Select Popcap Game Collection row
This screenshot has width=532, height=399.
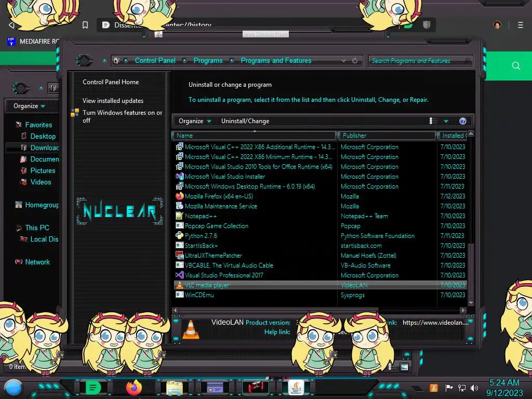point(321,226)
